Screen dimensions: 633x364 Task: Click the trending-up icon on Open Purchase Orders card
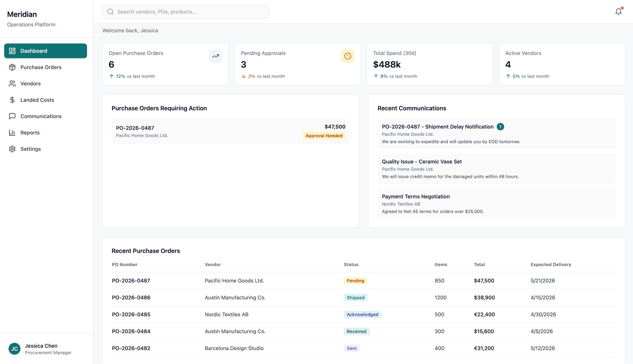tap(215, 56)
